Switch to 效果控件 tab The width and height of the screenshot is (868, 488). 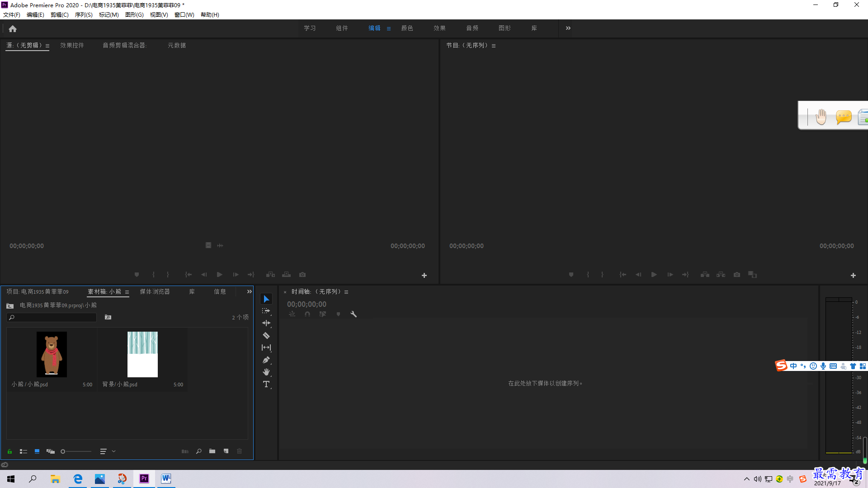pos(72,45)
